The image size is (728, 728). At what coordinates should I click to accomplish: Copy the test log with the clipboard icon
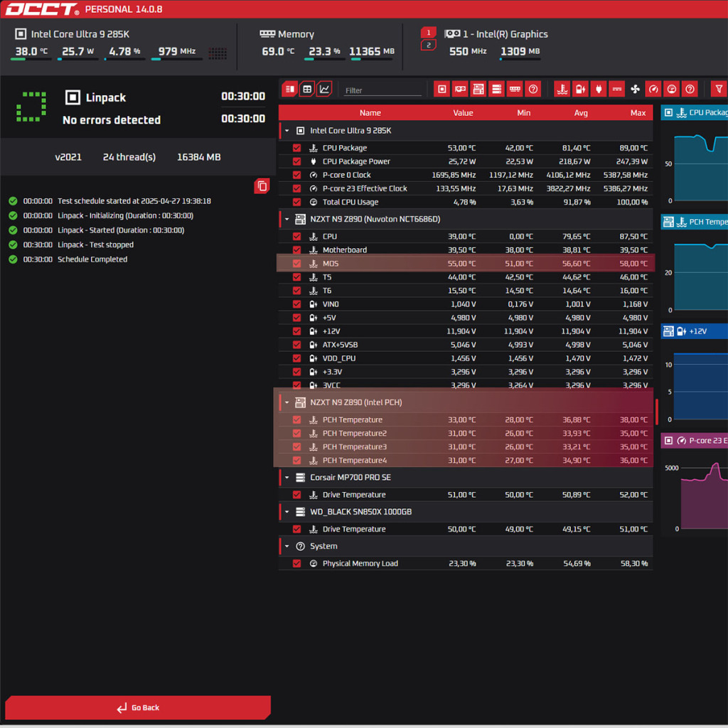click(262, 186)
